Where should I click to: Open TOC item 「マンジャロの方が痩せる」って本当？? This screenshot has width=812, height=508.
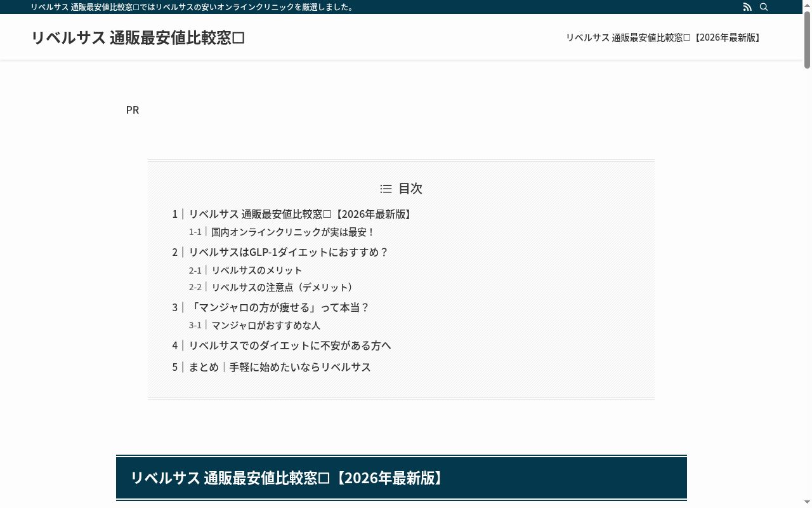click(x=279, y=307)
